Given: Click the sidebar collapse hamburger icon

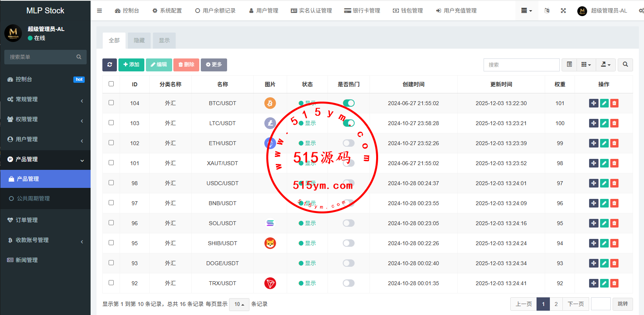Looking at the screenshot, I should click(100, 11).
